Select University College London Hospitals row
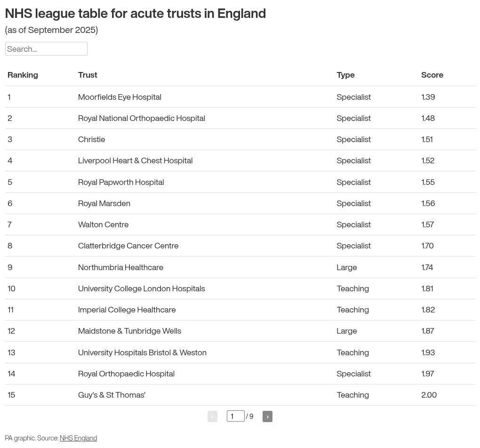Image resolution: width=480 pixels, height=448 pixels. click(240, 288)
